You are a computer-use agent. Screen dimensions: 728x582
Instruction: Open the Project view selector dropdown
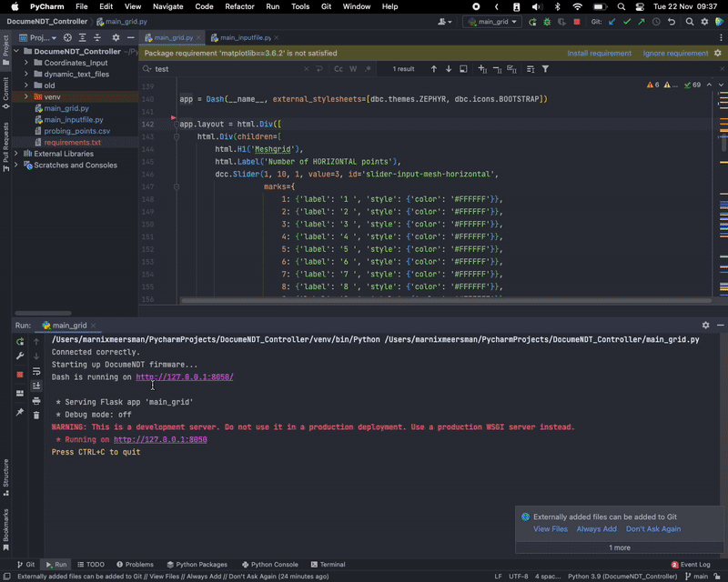click(x=37, y=37)
